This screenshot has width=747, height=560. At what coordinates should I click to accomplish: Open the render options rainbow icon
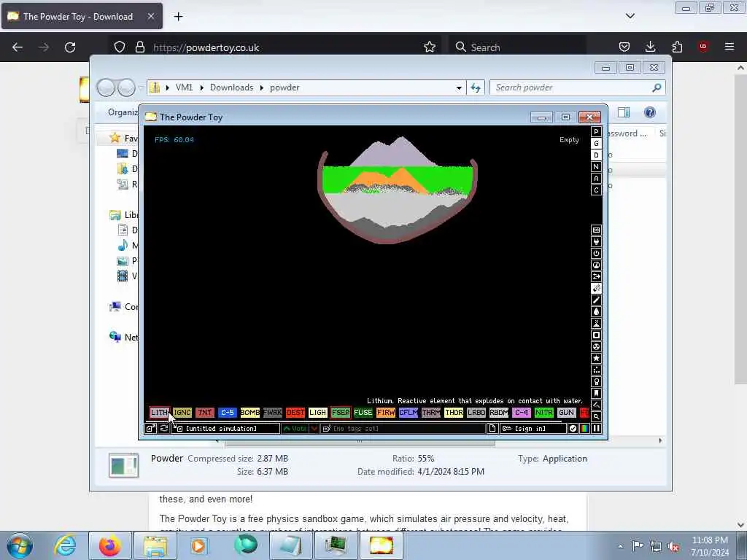click(x=584, y=429)
